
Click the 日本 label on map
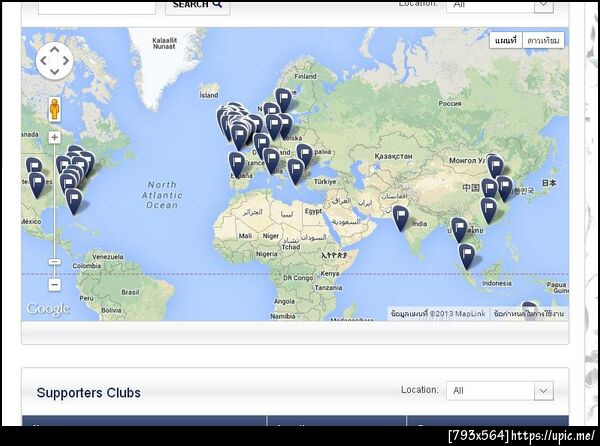[x=549, y=183]
